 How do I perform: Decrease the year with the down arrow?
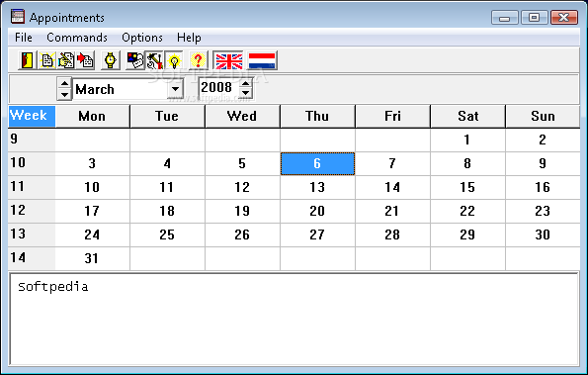246,93
